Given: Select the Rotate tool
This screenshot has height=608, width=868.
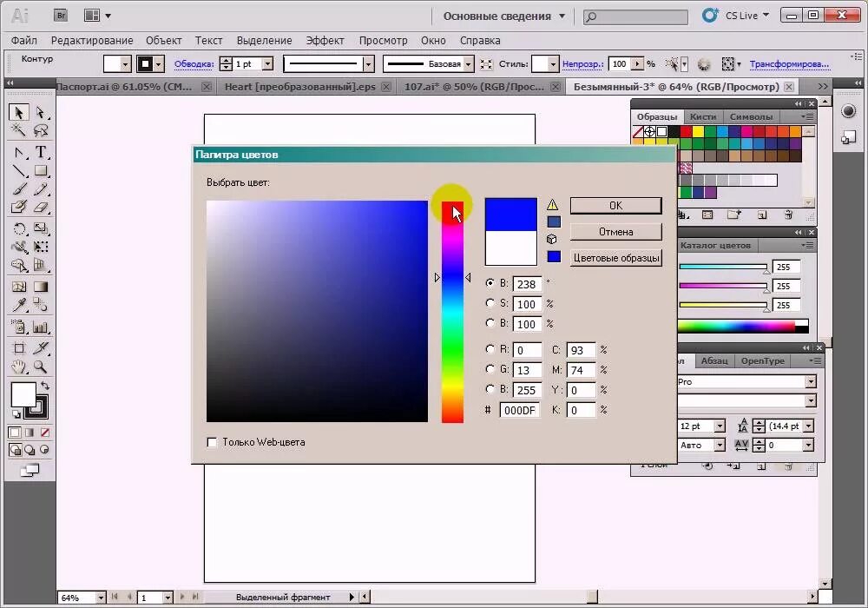Looking at the screenshot, I should [x=18, y=228].
